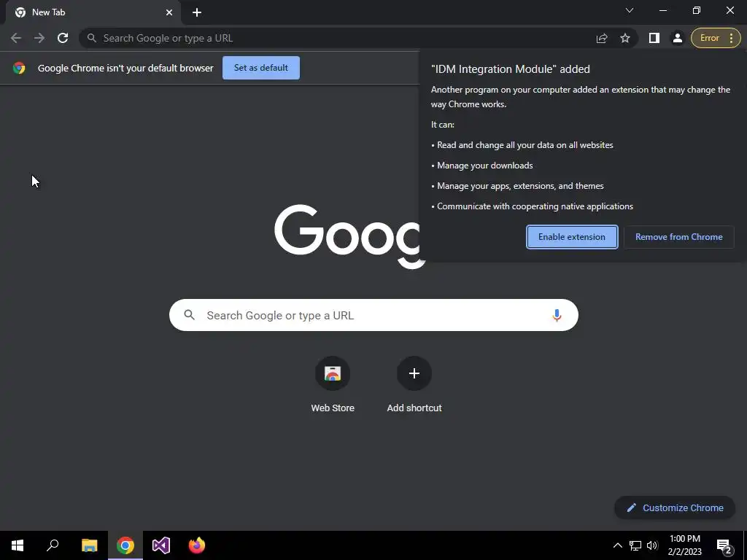Show hidden system tray icons
The width and height of the screenshot is (747, 560).
pos(617,545)
